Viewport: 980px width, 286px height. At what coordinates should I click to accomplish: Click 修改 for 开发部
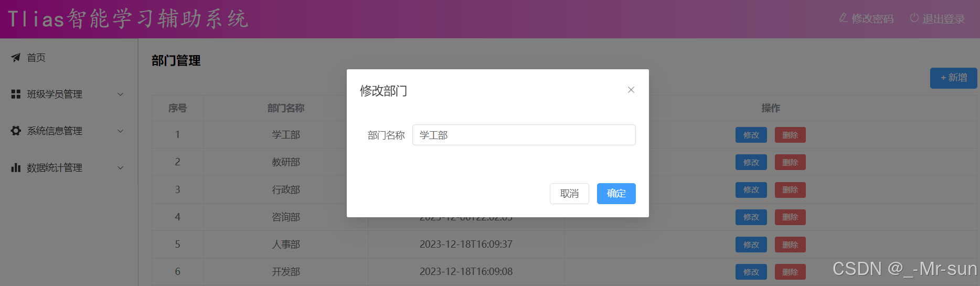[x=751, y=272]
